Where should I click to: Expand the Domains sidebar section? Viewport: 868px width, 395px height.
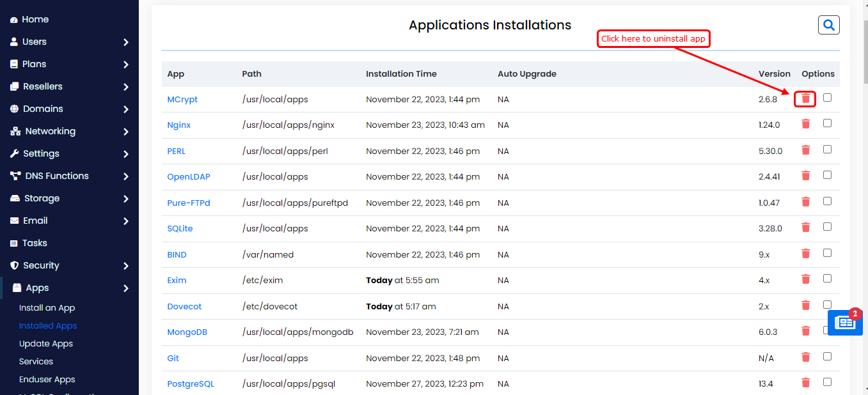[69, 109]
